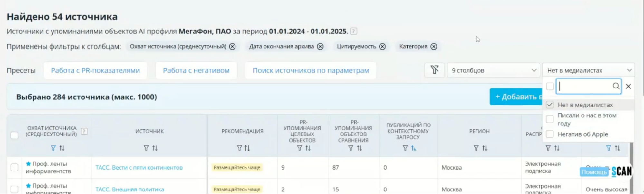Click the first Размещайтесь чаще recommendation badge
Viewport: 644px width, 194px height.
pos(237,168)
